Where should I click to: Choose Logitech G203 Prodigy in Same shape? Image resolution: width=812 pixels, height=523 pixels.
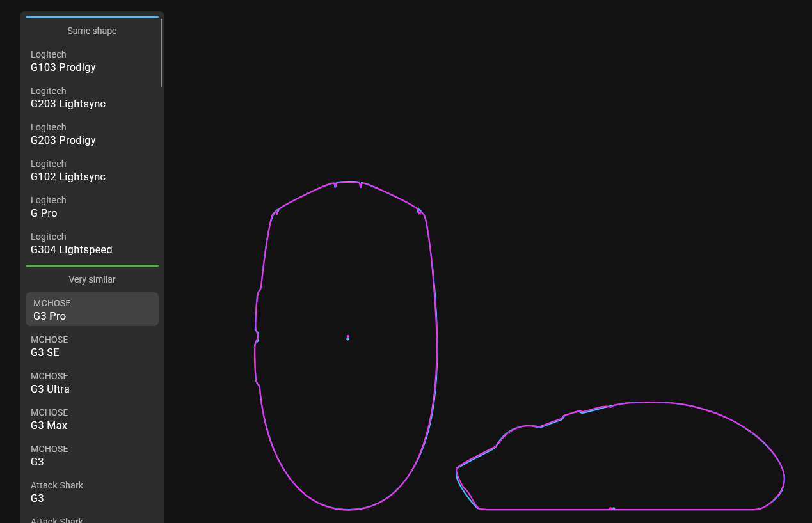tap(92, 134)
